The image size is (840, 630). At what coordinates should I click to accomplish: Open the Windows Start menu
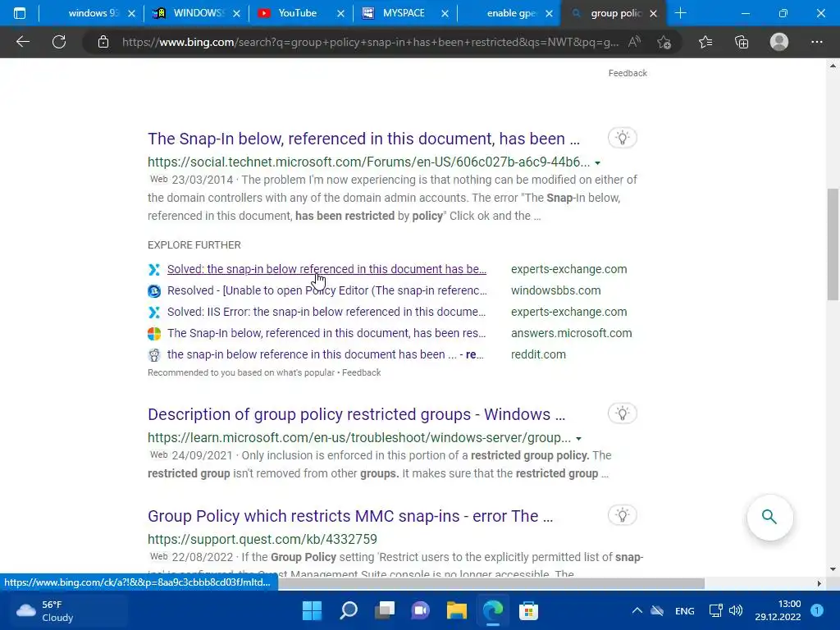click(312, 610)
